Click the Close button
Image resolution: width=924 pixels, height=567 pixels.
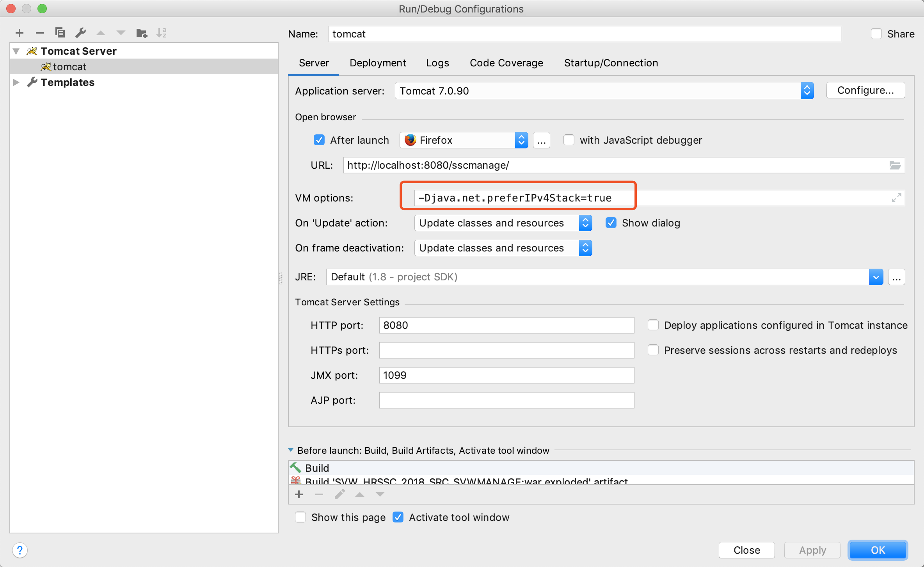(746, 550)
